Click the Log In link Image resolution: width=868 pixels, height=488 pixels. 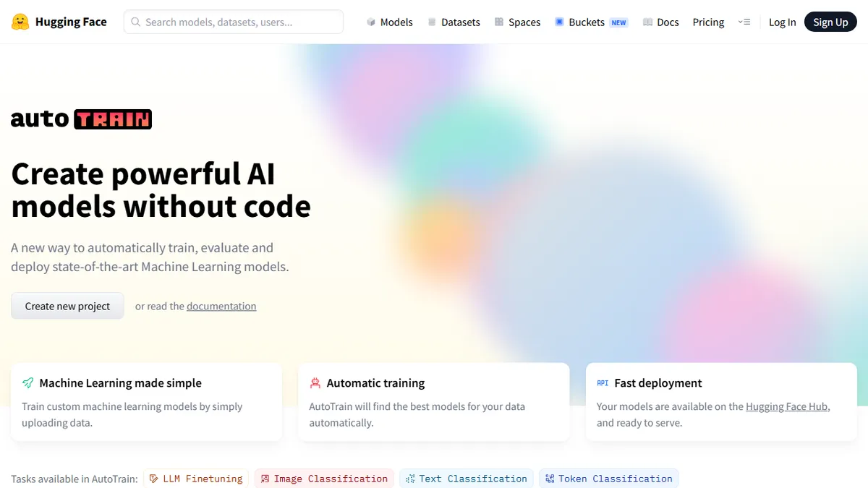[782, 22]
